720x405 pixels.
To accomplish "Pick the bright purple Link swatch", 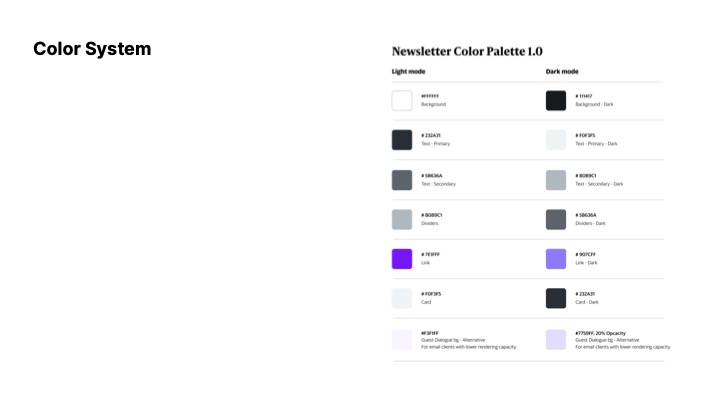I will 402,259.
